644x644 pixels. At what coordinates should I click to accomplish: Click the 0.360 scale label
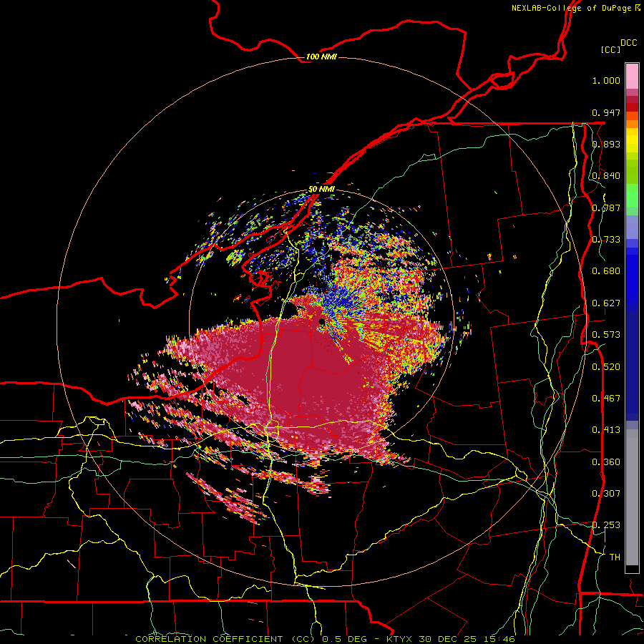tap(606, 462)
